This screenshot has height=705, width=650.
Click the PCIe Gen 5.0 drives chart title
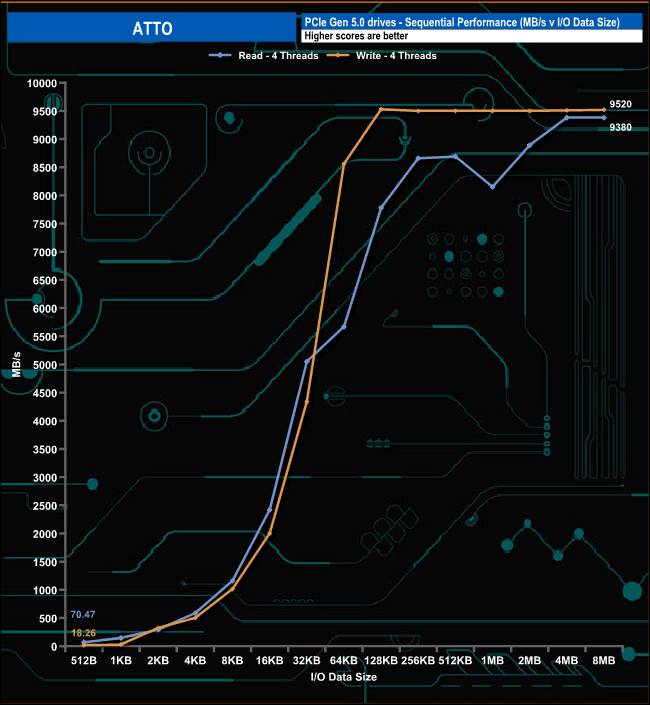(x=461, y=22)
